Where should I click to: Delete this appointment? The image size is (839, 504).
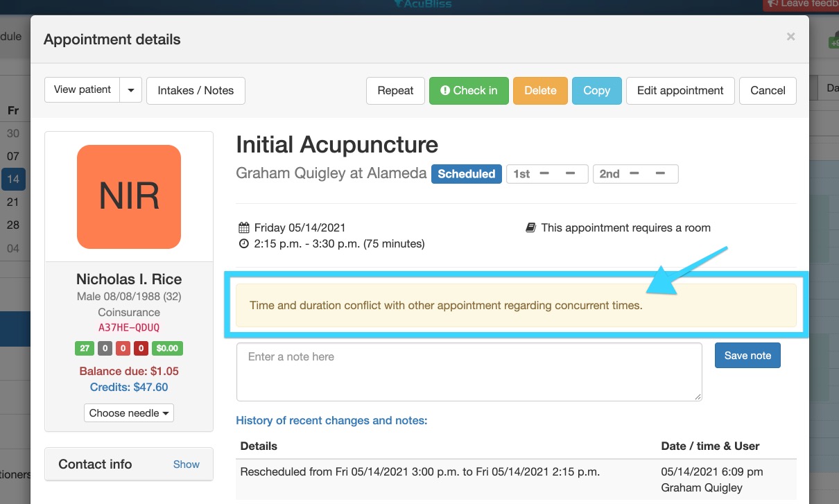(x=540, y=91)
